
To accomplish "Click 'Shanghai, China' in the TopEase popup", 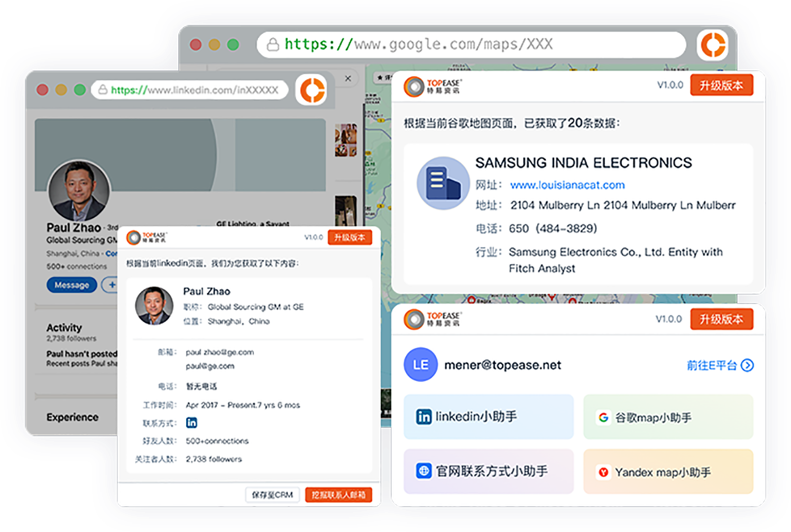I will click(238, 321).
